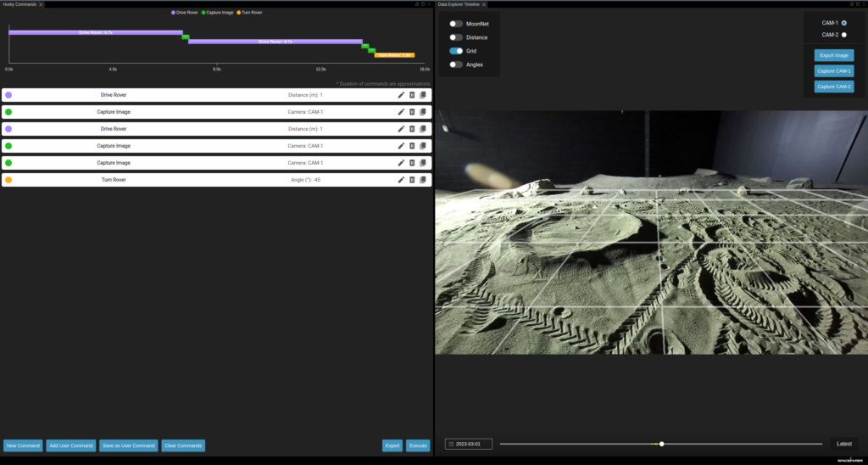The height and width of the screenshot is (465, 868).
Task: Edit the second Capture Image command
Action: coord(401,146)
